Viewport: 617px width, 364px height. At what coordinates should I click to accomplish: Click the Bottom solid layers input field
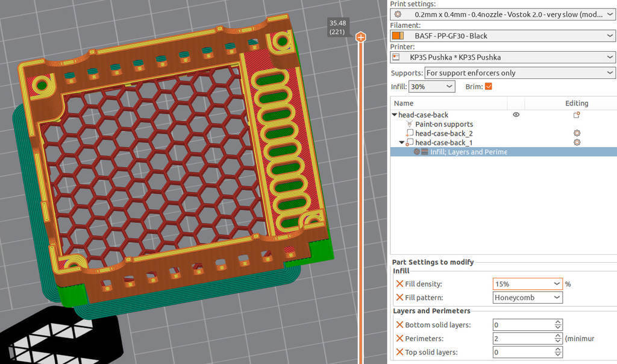pyautogui.click(x=522, y=325)
